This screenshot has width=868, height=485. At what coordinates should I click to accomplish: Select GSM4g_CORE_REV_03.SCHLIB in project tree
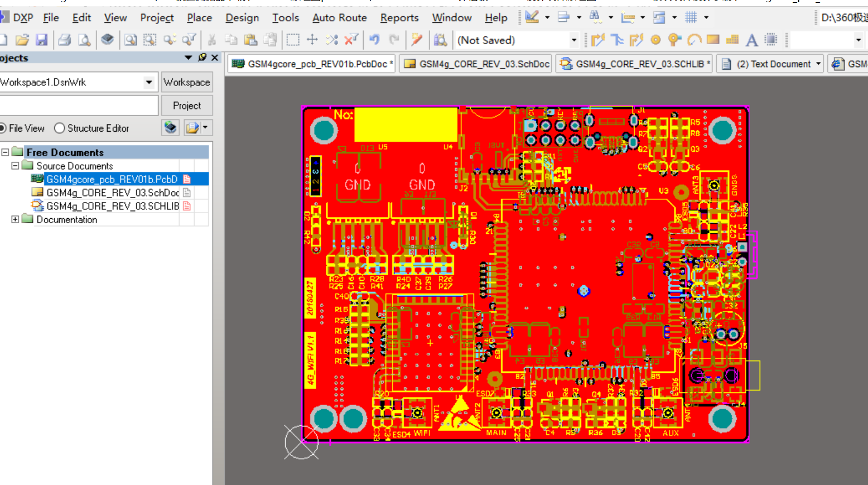(x=112, y=206)
